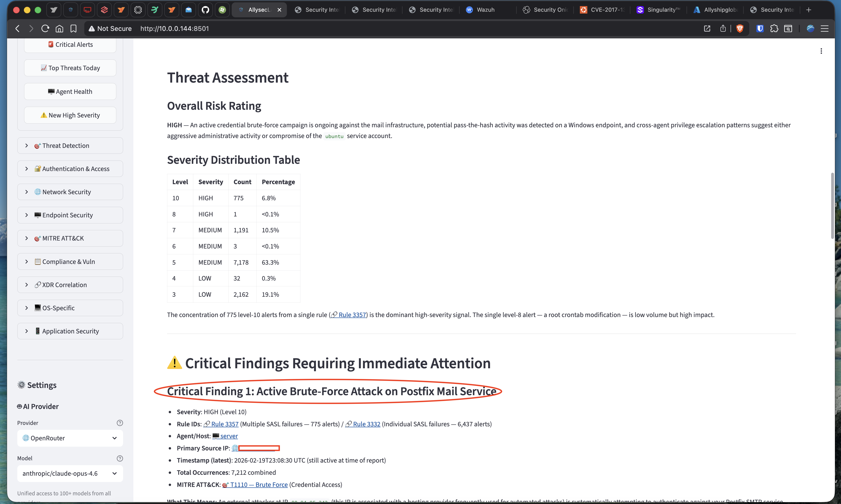The width and height of the screenshot is (841, 504).
Task: Expand the Compliance & Vuln section
Action: pyautogui.click(x=70, y=262)
